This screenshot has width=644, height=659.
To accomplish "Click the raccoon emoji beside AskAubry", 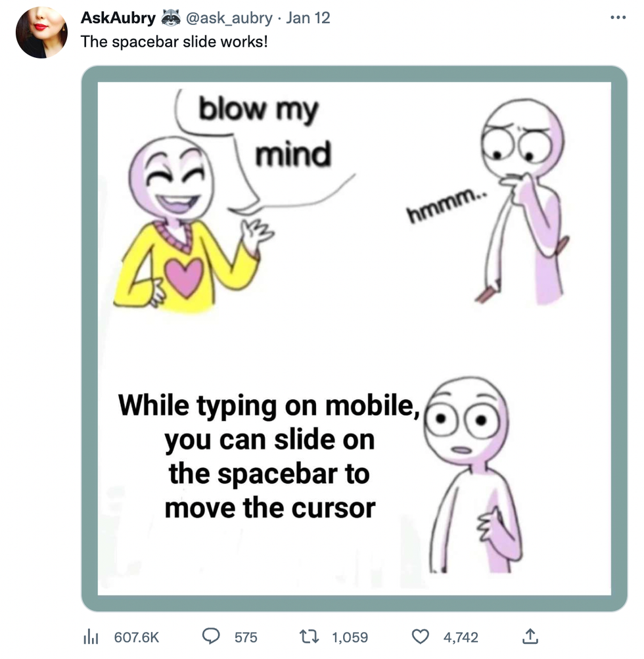I will (x=172, y=18).
